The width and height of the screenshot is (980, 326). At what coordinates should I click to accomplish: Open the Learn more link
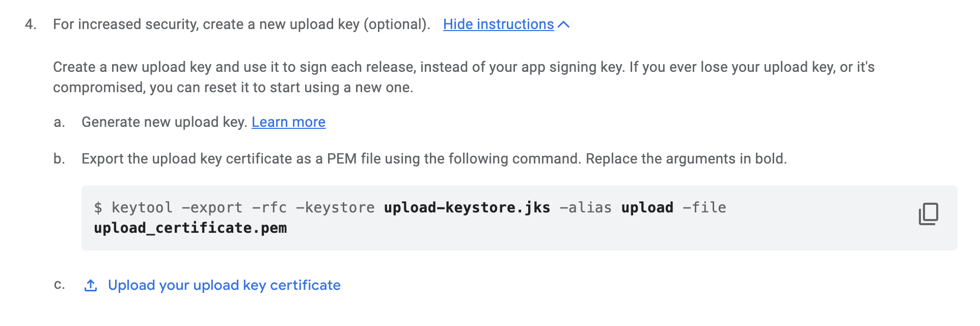[288, 122]
